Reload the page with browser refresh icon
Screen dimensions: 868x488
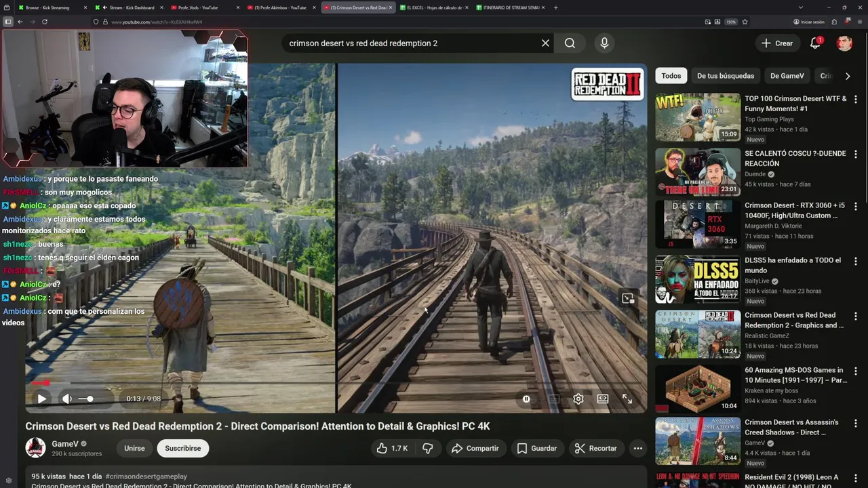[45, 22]
